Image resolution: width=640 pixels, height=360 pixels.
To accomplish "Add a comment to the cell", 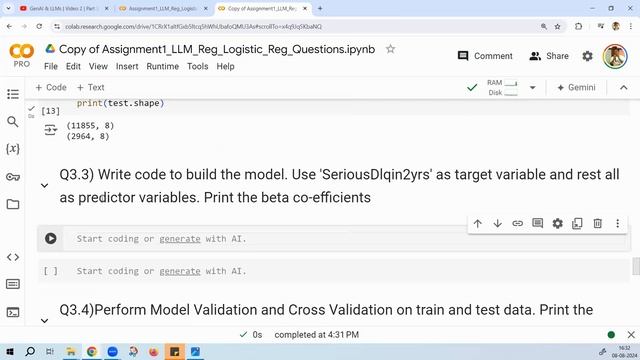I will [x=538, y=223].
